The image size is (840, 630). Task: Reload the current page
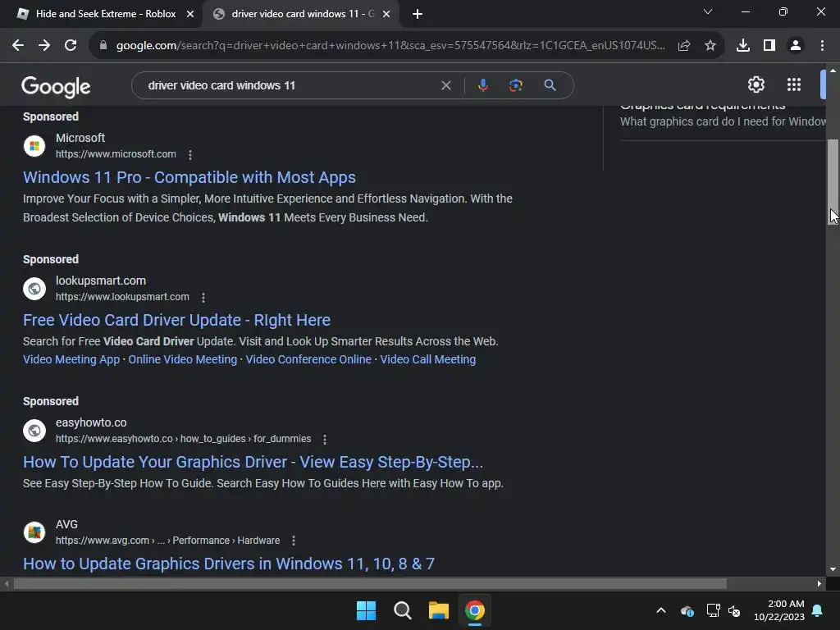coord(71,46)
